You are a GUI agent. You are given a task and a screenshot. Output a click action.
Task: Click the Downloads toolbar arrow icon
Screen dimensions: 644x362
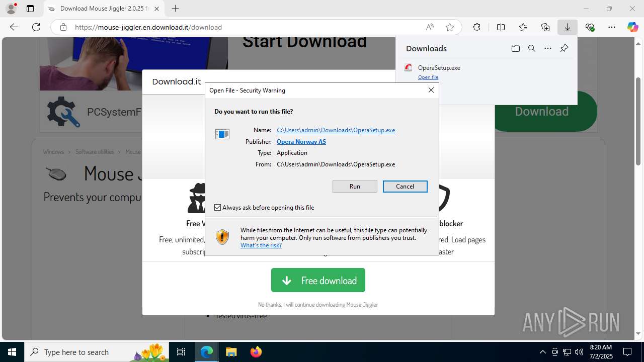[x=567, y=27]
